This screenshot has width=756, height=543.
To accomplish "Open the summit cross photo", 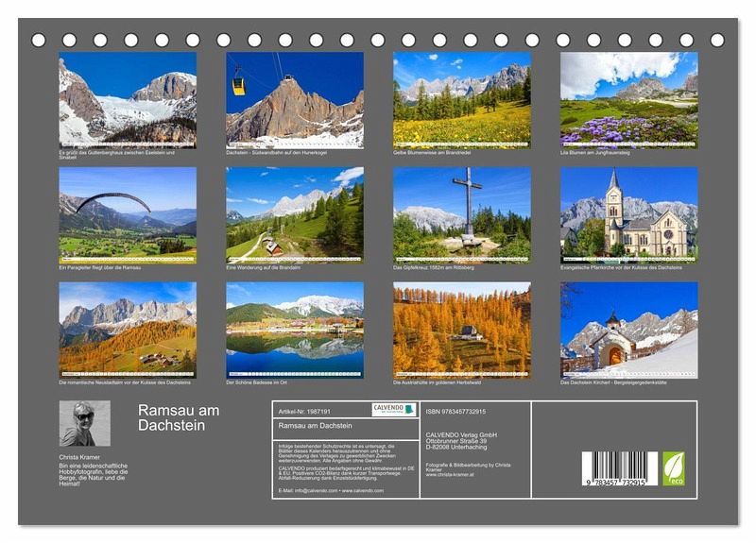I will 462,215.
